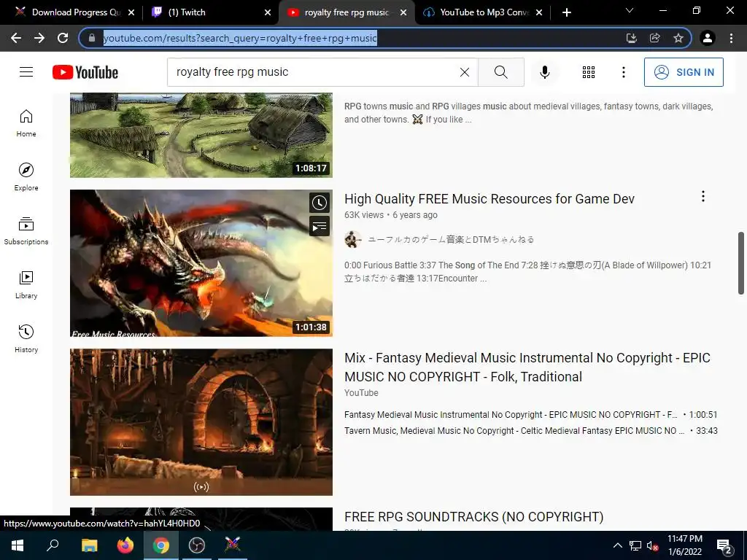
Task: Open High Quality FREE Music Resources title
Action: [489, 198]
